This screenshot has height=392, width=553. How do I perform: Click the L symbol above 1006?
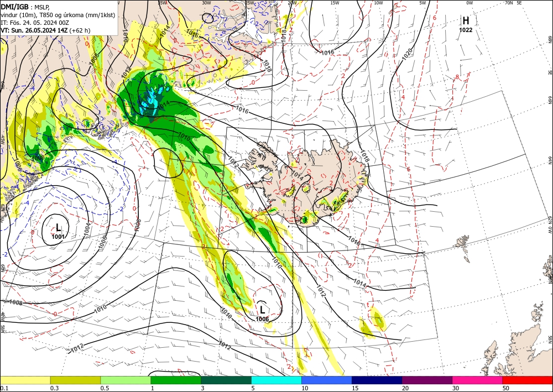pos(262,310)
